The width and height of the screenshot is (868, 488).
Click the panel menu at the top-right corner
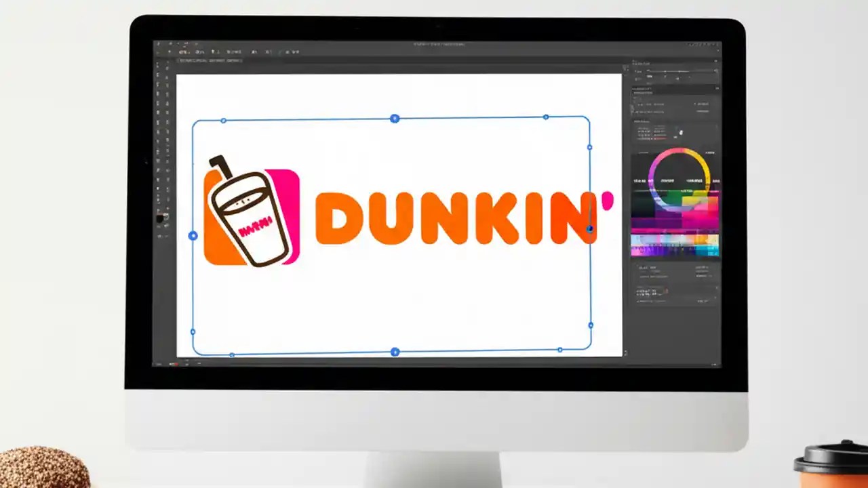(716, 61)
